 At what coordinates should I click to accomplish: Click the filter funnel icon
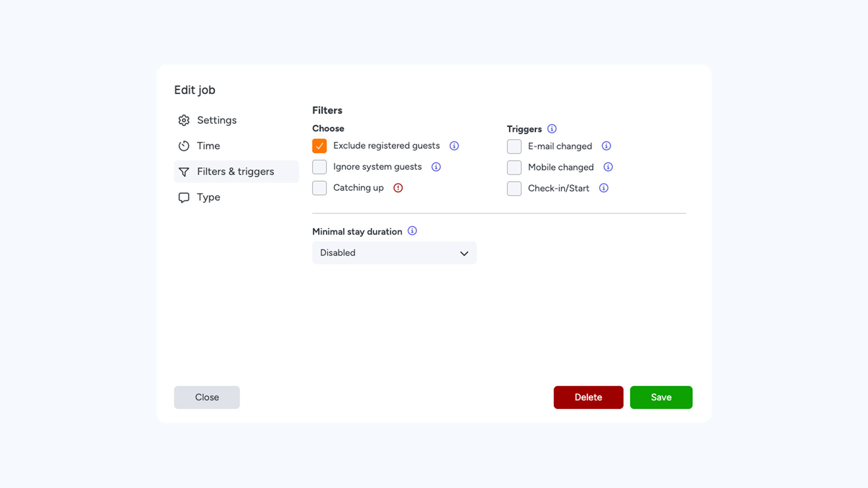pyautogui.click(x=184, y=172)
